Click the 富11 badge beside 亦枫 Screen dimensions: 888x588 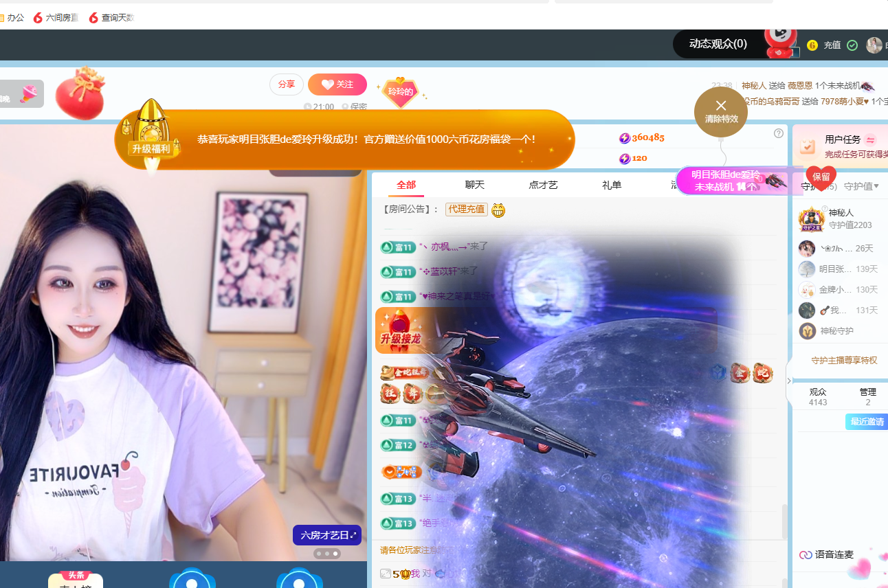(398, 247)
